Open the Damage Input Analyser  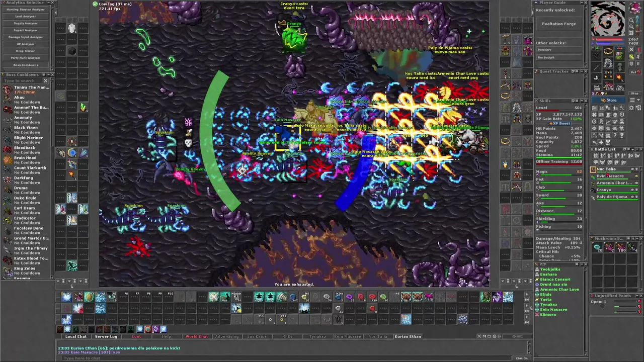pos(26,37)
